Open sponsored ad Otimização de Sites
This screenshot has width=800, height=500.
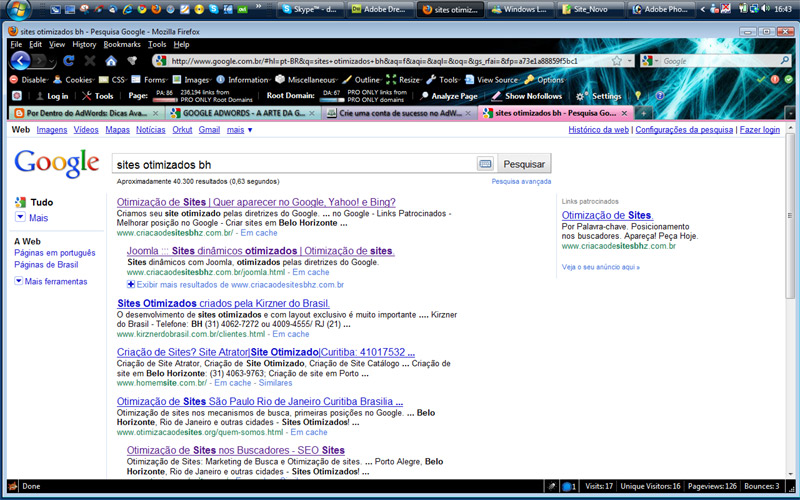[607, 215]
